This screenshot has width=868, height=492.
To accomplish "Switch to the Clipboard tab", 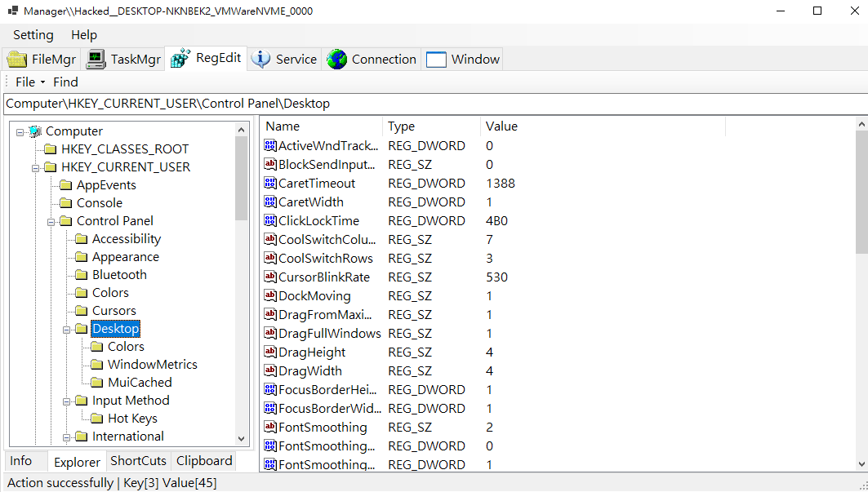I will click(x=204, y=461).
